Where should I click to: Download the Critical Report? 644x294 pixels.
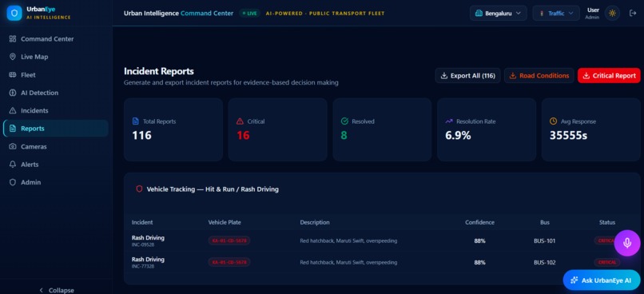[609, 76]
